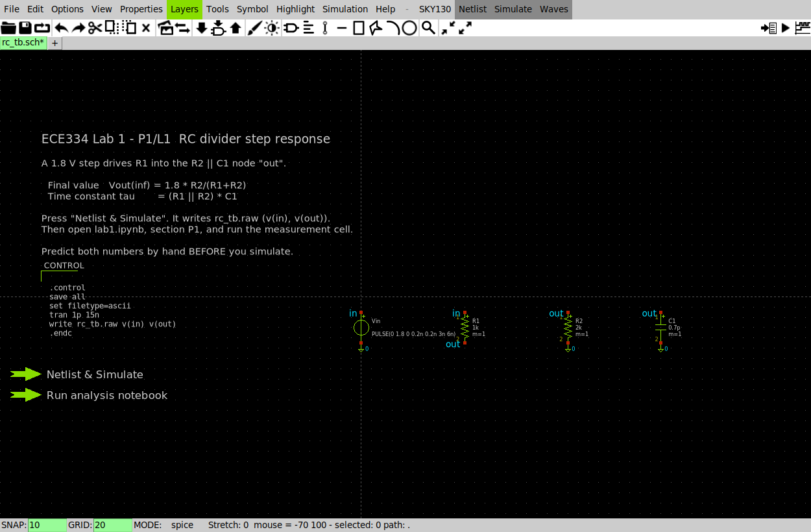Open the Simulation menu
Screen dimensions: 811x532
click(x=345, y=9)
